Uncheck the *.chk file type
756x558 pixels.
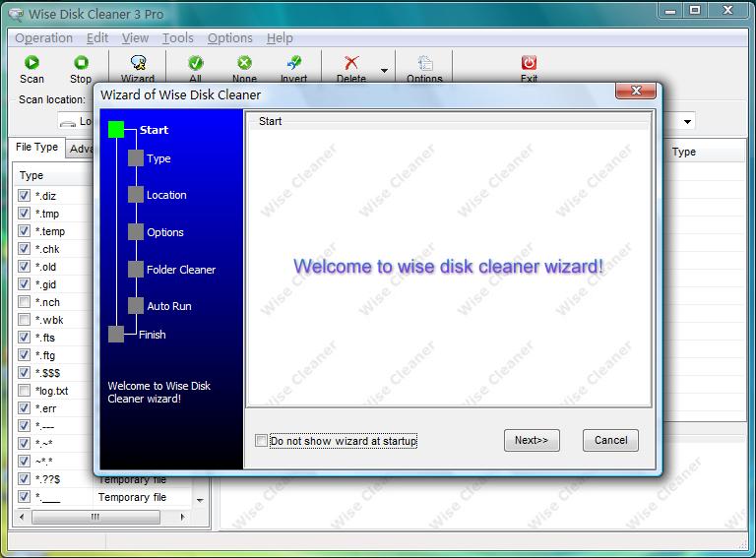click(x=24, y=249)
